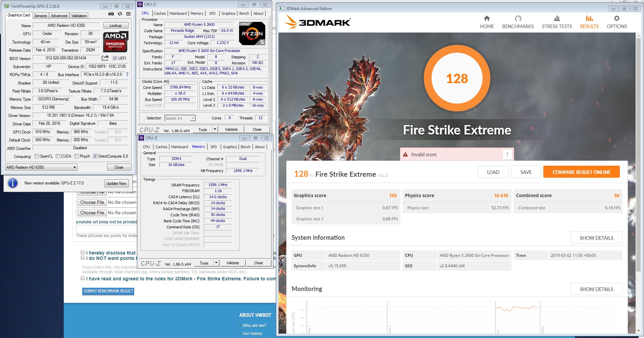
Task: Click Validate in the lower CPU-Z window
Action: click(x=233, y=263)
